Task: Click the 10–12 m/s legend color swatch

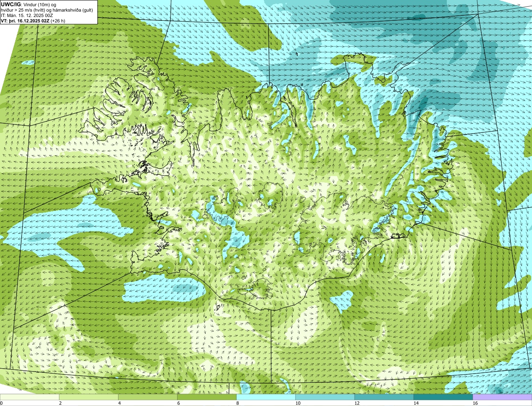Action: pyautogui.click(x=325, y=397)
